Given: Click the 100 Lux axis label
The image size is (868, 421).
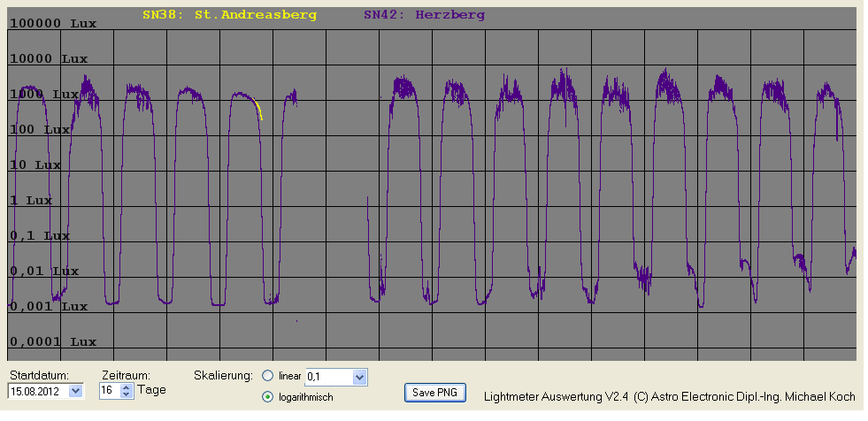Looking at the screenshot, I should [40, 130].
